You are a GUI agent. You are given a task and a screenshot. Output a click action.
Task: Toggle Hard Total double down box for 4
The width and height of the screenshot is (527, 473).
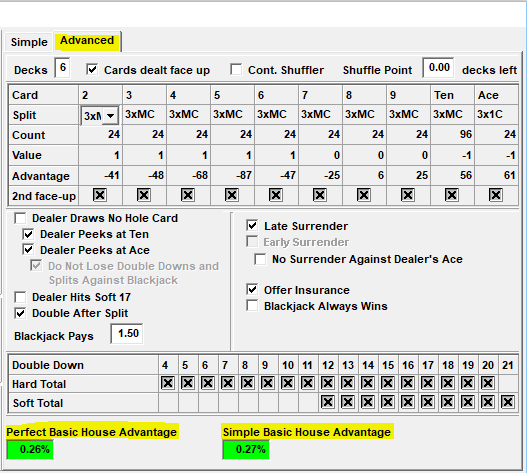(168, 383)
